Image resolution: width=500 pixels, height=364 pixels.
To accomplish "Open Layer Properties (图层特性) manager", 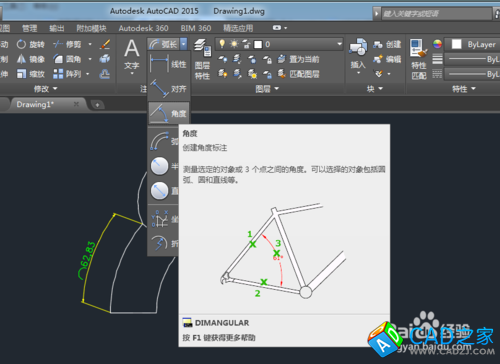I will (x=202, y=59).
